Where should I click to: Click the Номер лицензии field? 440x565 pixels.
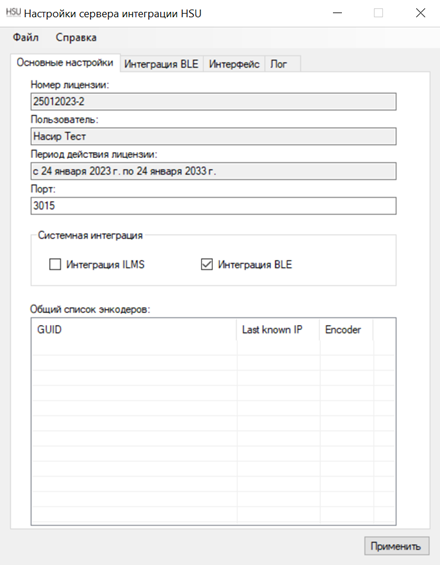click(214, 102)
